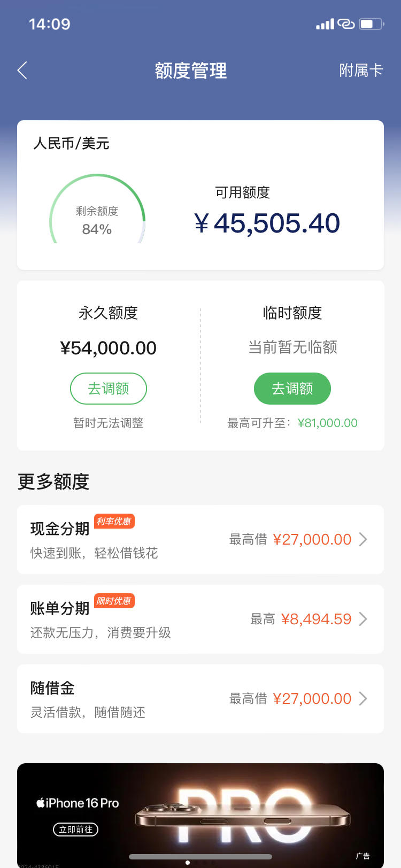Screen dimensions: 401x868
Task: Expand 账单分期 chevron arrow
Action: click(363, 619)
